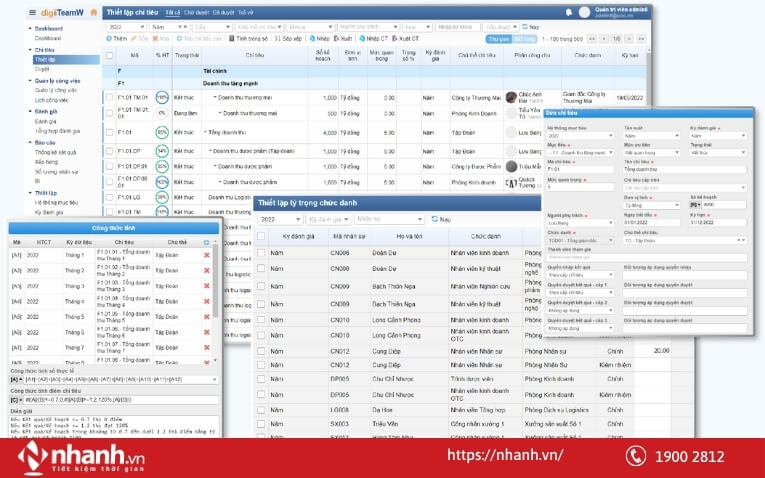Open Mục tiêu dropdown in edit dialog

581,153
